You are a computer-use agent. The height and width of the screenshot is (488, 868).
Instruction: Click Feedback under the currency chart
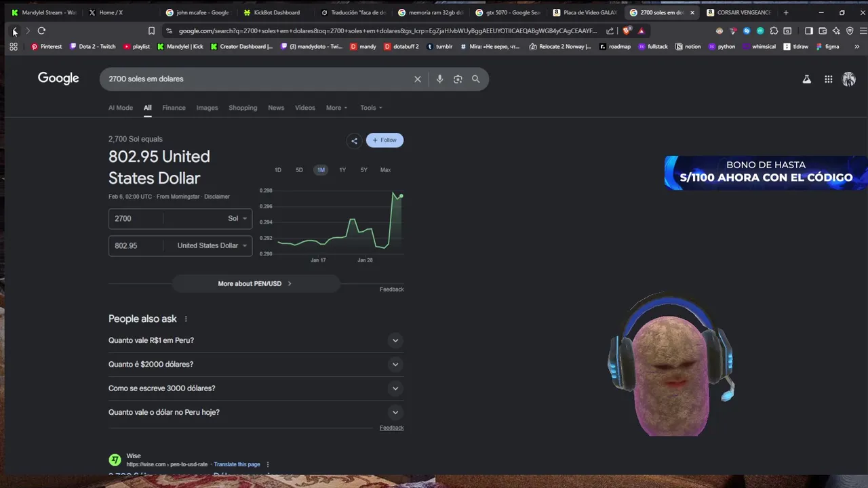tap(391, 289)
